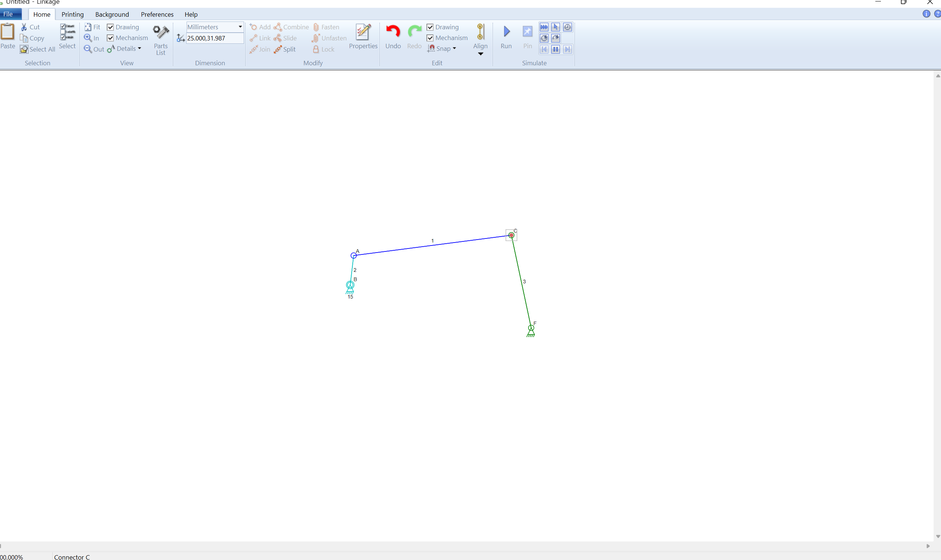The image size is (941, 560).
Task: Click the dimension coordinates input field
Action: coord(214,38)
